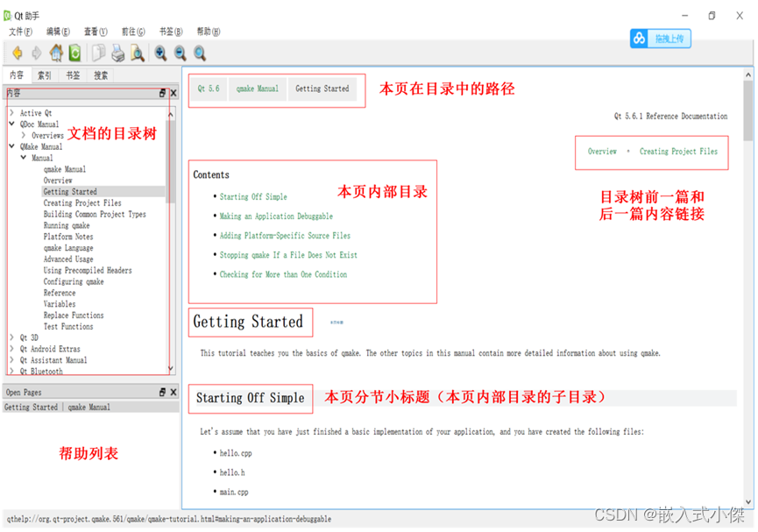Viewport: 758px width, 532px height.
Task: Open the 查看(V) menu
Action: coord(96,32)
